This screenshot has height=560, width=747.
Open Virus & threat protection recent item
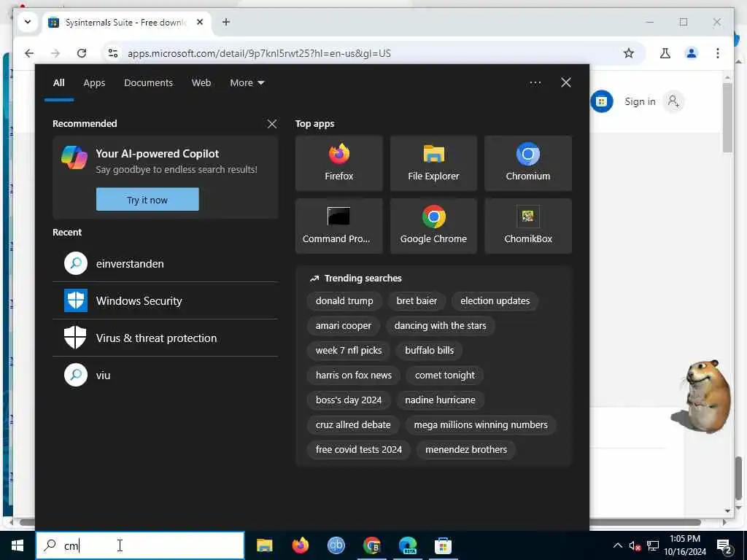166,338
